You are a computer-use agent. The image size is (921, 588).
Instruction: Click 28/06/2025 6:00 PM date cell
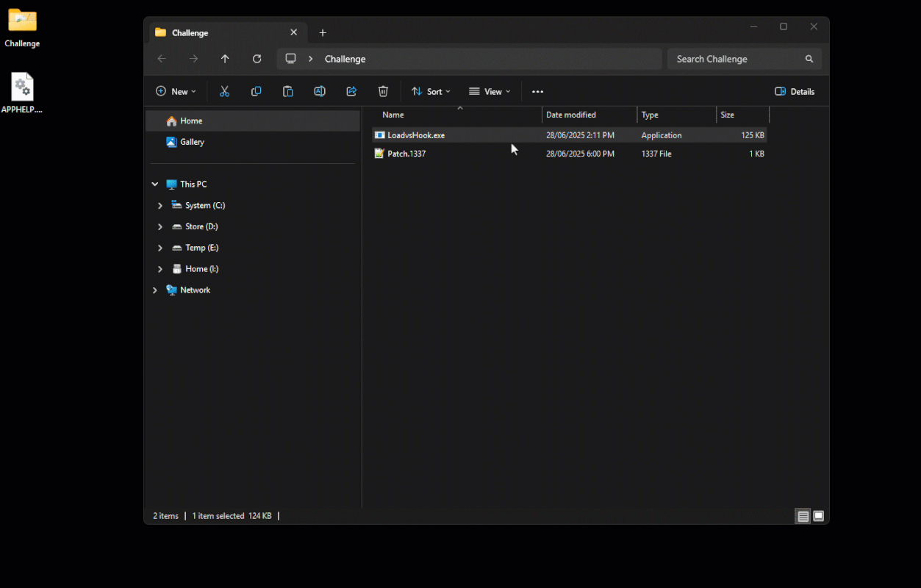pyautogui.click(x=580, y=154)
